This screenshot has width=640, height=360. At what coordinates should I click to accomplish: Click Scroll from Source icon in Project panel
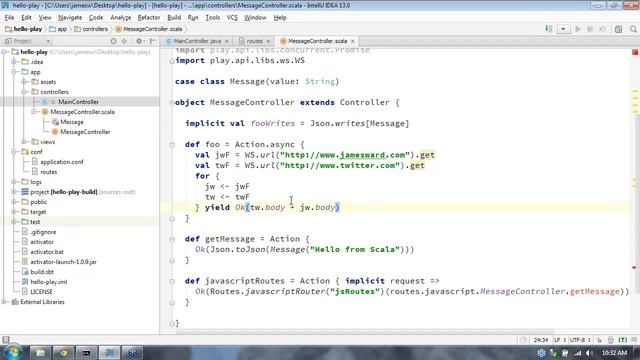(x=113, y=41)
